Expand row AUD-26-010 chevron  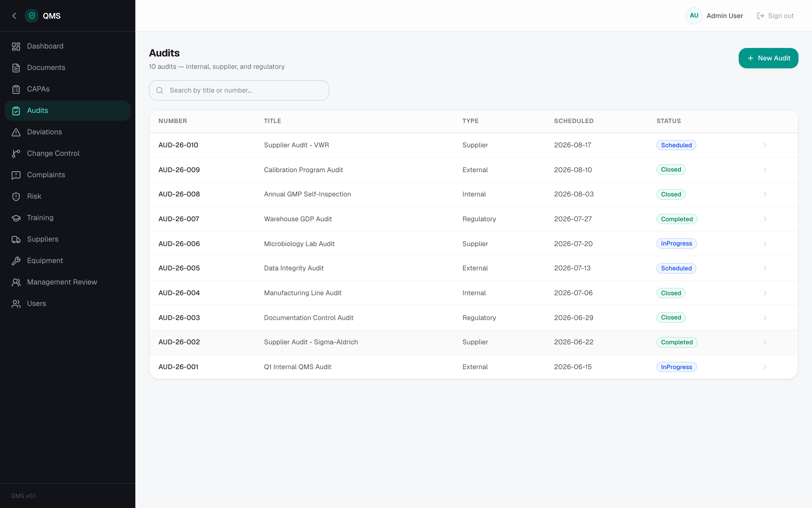click(x=765, y=145)
